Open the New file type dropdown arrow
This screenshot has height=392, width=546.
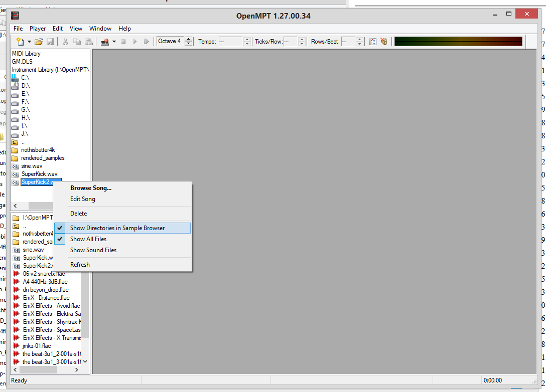coord(29,42)
